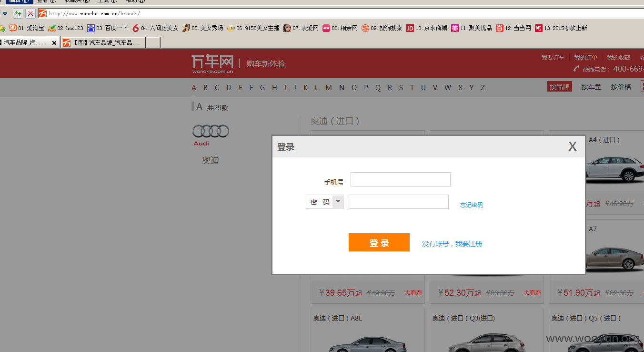Open 我要订车 in header
Screen dimensions: 644x352
[553, 58]
